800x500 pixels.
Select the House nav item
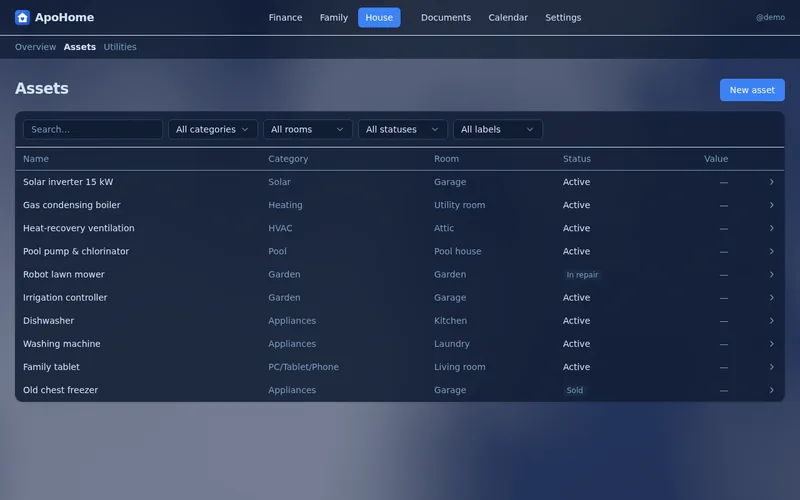click(379, 17)
